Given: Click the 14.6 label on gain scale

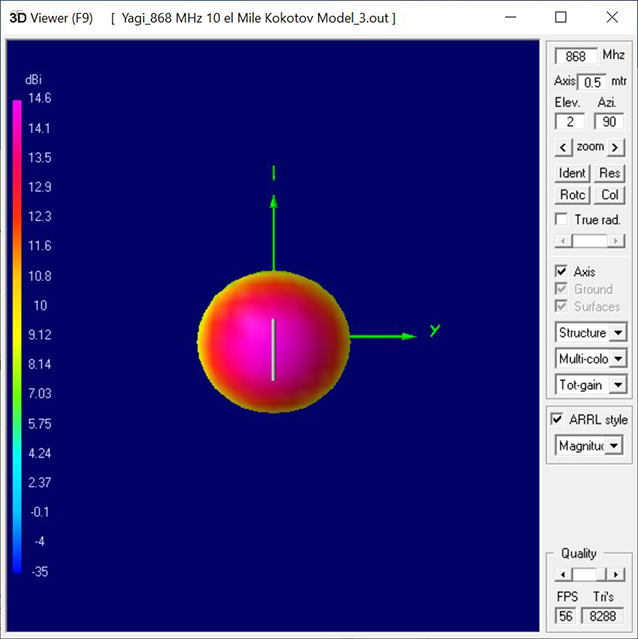Looking at the screenshot, I should pos(40,98).
